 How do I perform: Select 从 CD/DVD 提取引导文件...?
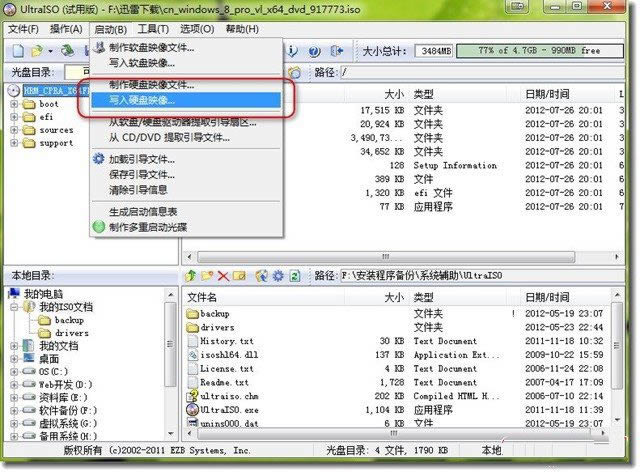tap(186, 138)
